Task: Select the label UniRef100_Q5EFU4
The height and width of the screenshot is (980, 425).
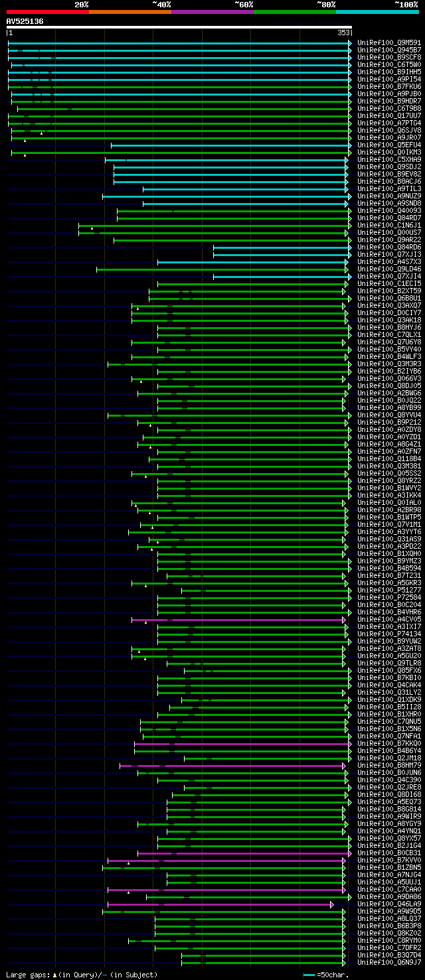Action: coord(389,145)
